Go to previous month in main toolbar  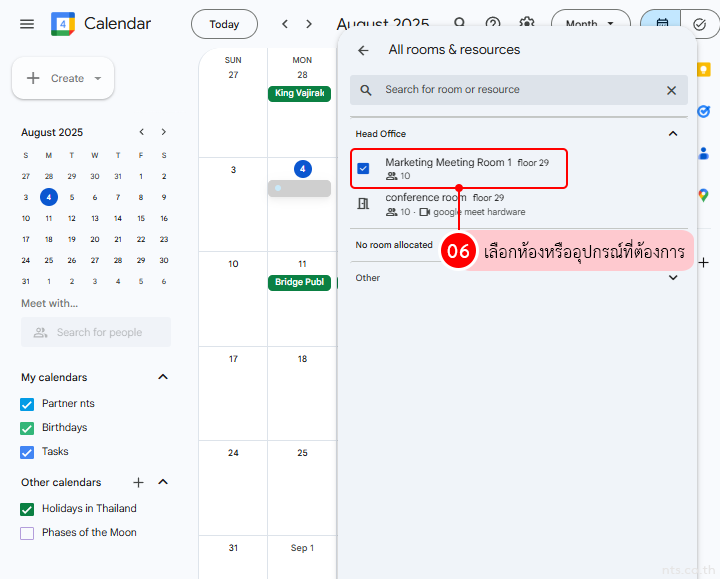point(285,24)
